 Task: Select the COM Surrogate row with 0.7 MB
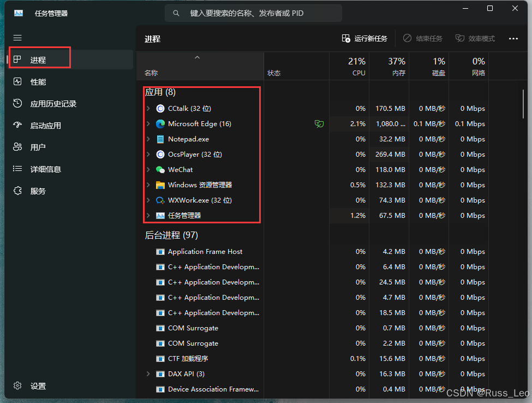pos(313,328)
